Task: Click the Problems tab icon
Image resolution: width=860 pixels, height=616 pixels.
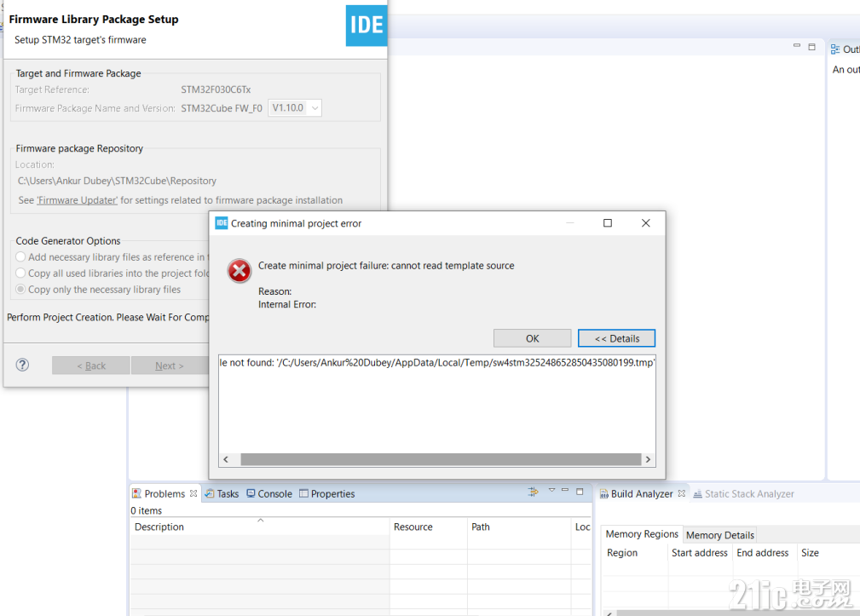Action: [x=136, y=493]
